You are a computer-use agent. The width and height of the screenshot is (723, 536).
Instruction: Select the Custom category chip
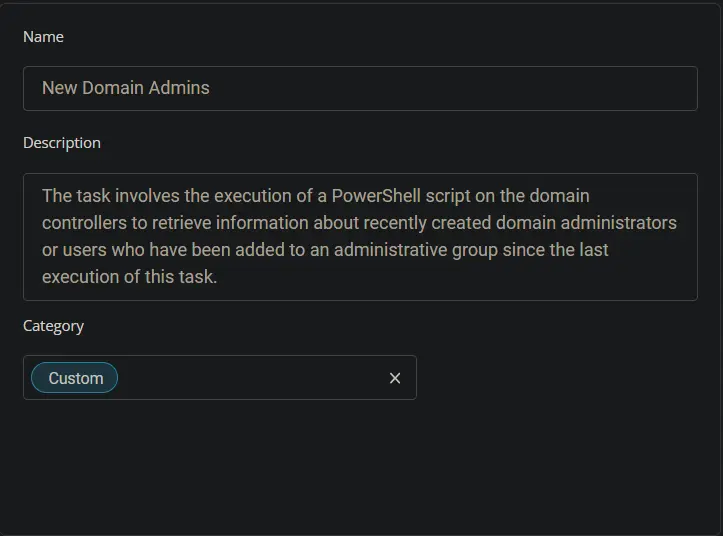click(75, 378)
